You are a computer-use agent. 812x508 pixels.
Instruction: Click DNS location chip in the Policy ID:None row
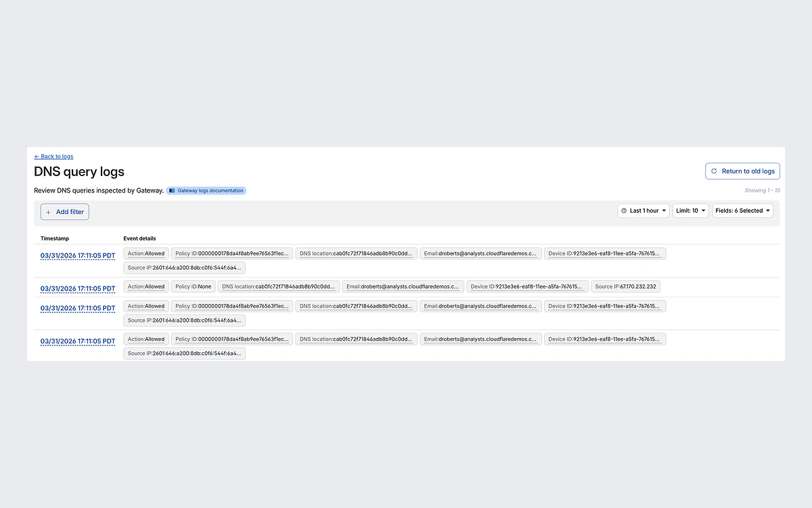pos(279,287)
